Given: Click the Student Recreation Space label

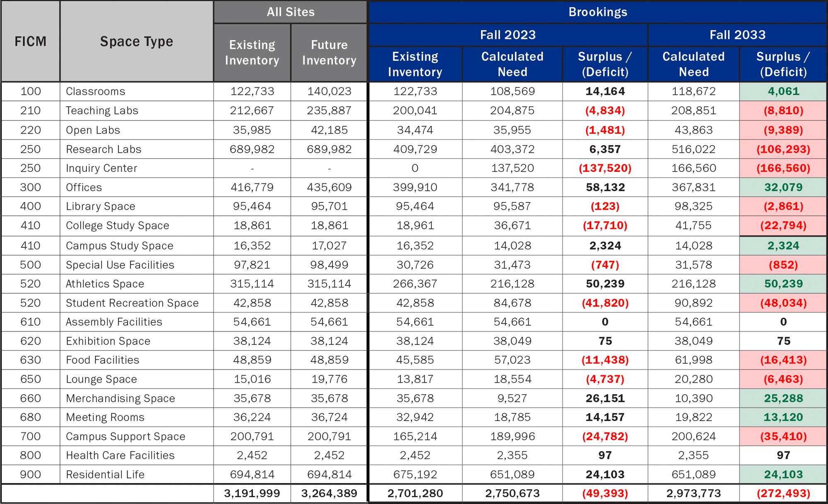Looking at the screenshot, I should pos(132,303).
